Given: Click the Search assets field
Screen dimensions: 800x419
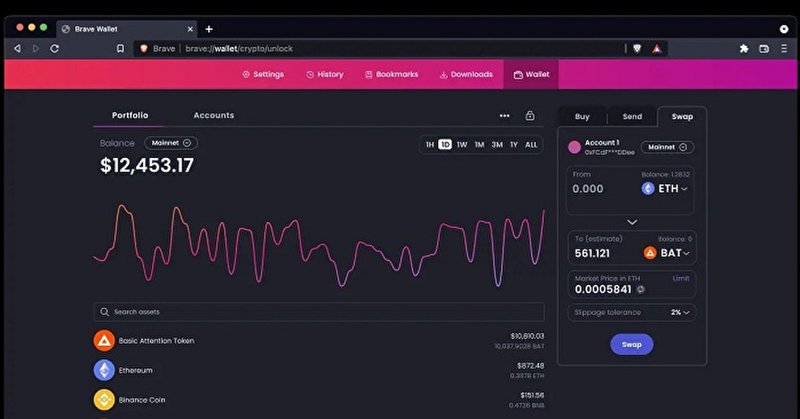Looking at the screenshot, I should pos(319,312).
